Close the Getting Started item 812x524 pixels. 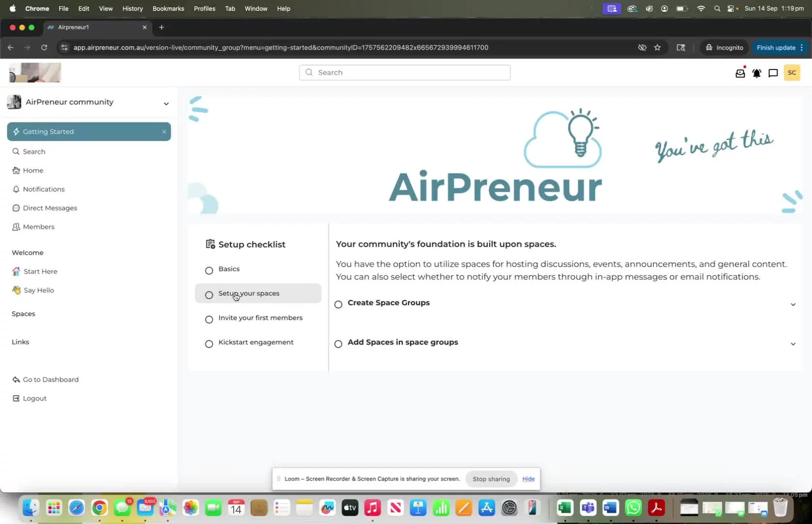164,131
